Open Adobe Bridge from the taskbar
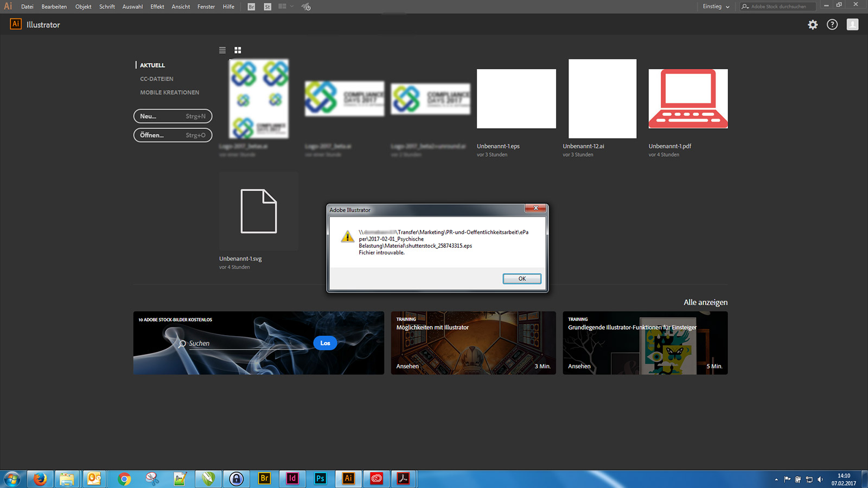868x488 pixels. (264, 479)
